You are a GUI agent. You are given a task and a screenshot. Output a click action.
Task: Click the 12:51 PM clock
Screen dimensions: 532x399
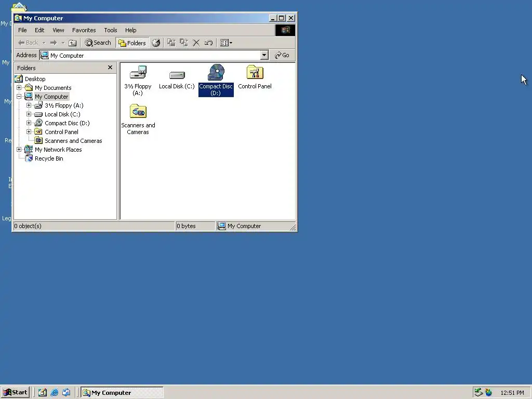[512, 393]
